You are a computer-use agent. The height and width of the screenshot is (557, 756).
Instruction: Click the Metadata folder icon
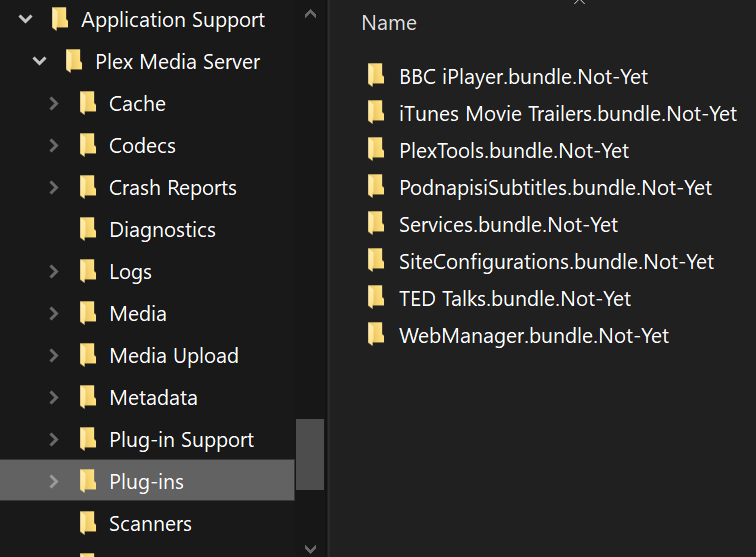pos(88,397)
